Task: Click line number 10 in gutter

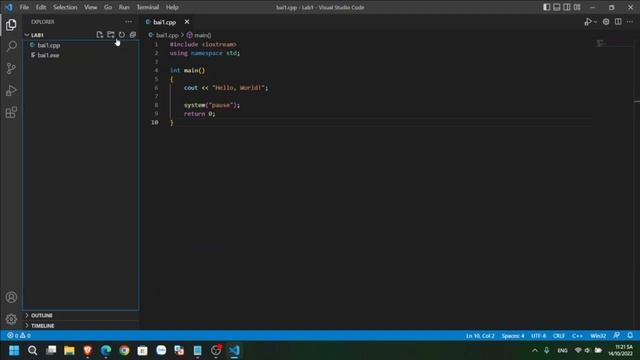Action: [x=155, y=122]
